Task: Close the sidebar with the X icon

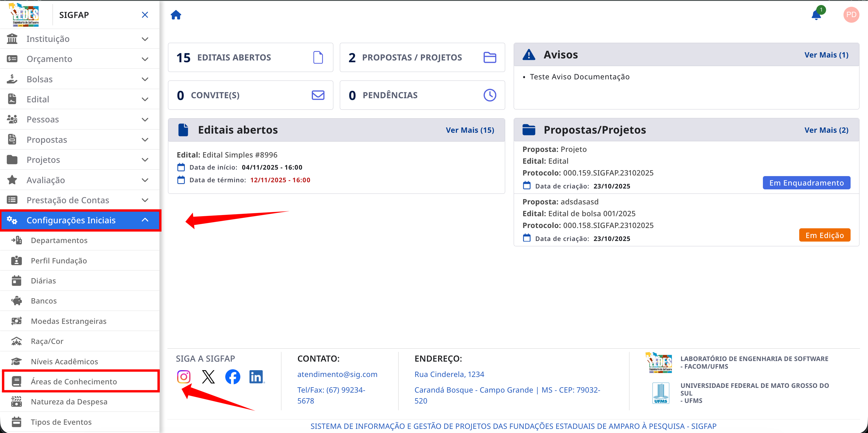Action: click(x=145, y=15)
